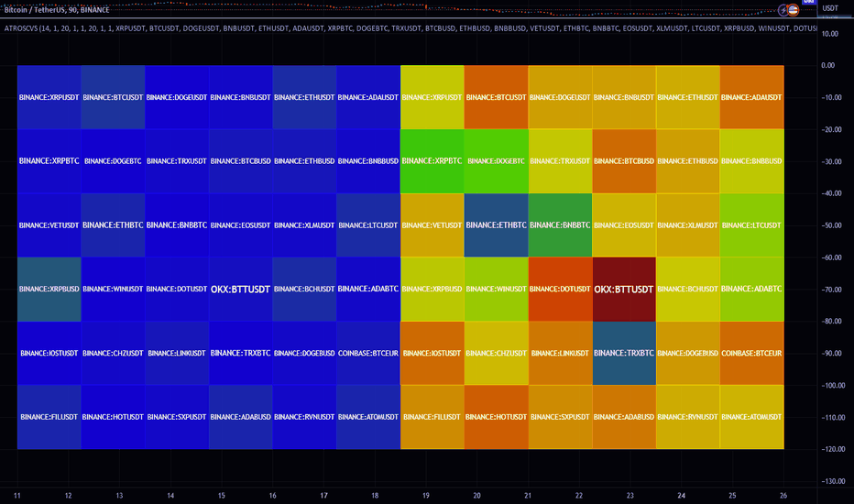The width and height of the screenshot is (854, 504).
Task: Click the orange BINANCE:ADABUSD cell
Action: coord(624,417)
